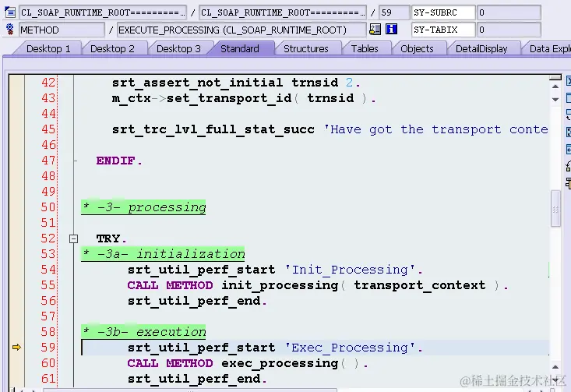Open the Tables tab
This screenshot has height=392, width=571.
(x=365, y=49)
